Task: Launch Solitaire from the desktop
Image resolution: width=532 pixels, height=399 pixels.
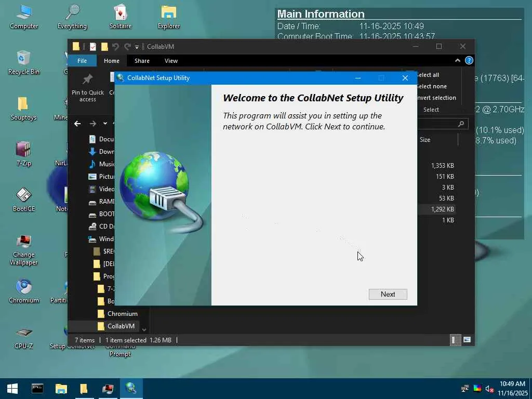Action: pos(121,17)
